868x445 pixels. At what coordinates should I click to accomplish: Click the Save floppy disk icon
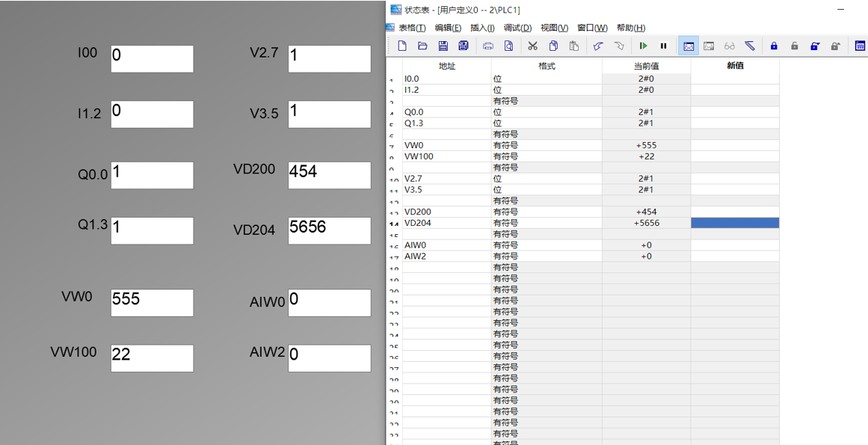(443, 46)
